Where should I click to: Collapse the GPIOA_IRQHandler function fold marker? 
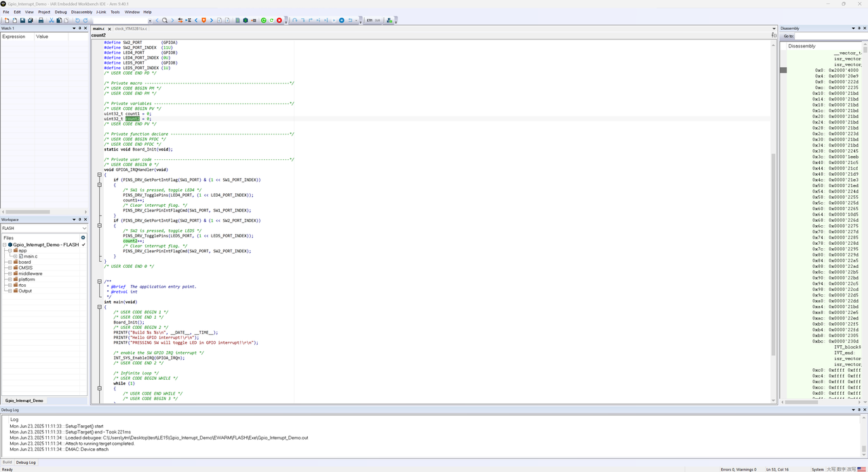click(x=99, y=175)
